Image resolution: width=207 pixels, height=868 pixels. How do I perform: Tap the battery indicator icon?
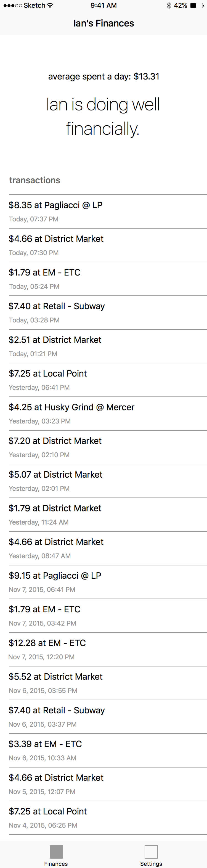[x=197, y=6]
